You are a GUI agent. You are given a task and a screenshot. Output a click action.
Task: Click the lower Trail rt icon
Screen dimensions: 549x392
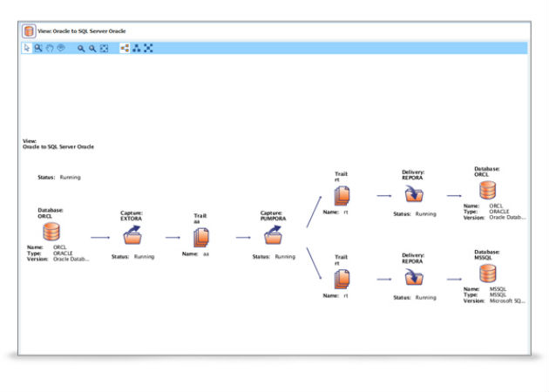tap(342, 279)
